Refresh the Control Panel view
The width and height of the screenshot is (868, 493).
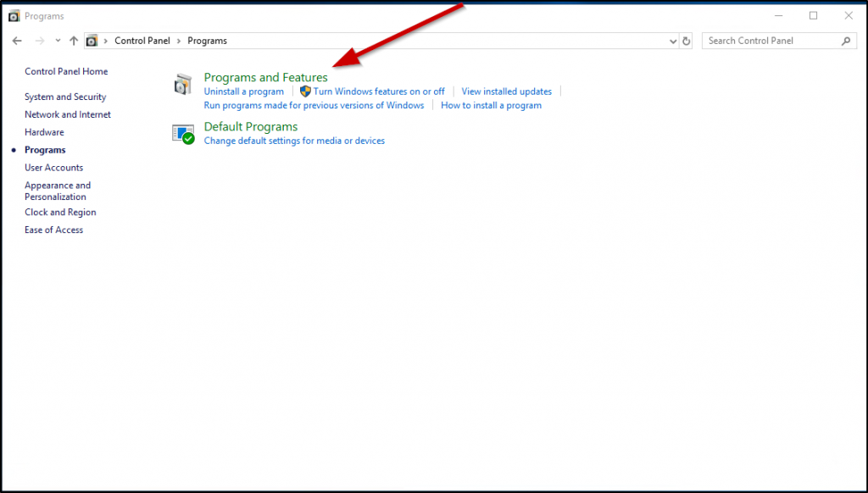(687, 41)
